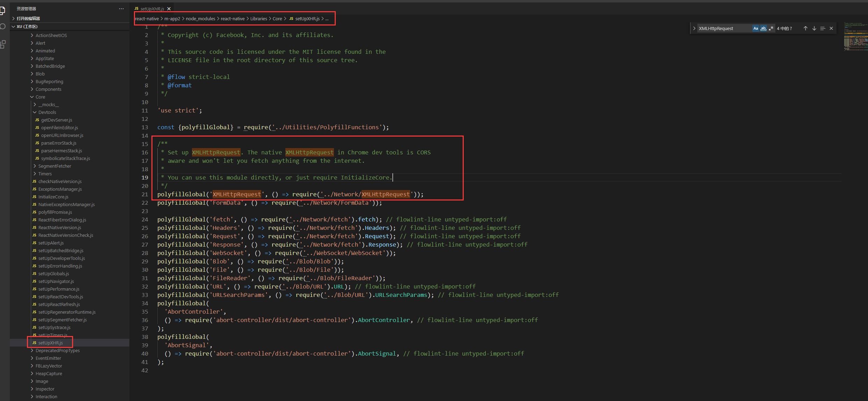Open more actions (…) in the Explorer panel header

[x=121, y=8]
